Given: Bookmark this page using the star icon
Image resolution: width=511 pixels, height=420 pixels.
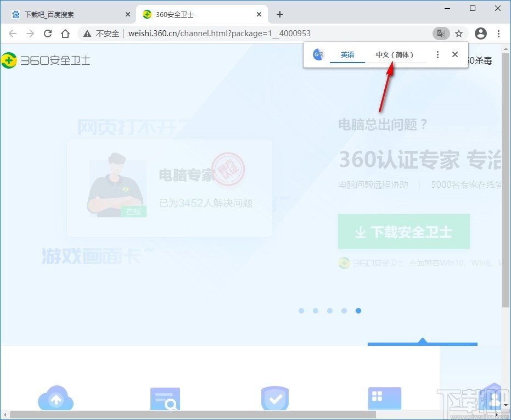Looking at the screenshot, I should click(x=459, y=33).
